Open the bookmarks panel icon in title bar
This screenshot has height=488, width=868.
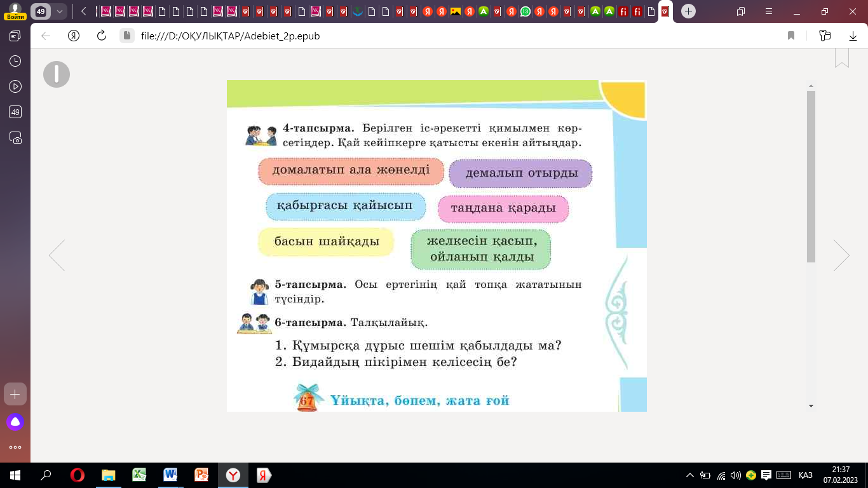[x=741, y=11]
